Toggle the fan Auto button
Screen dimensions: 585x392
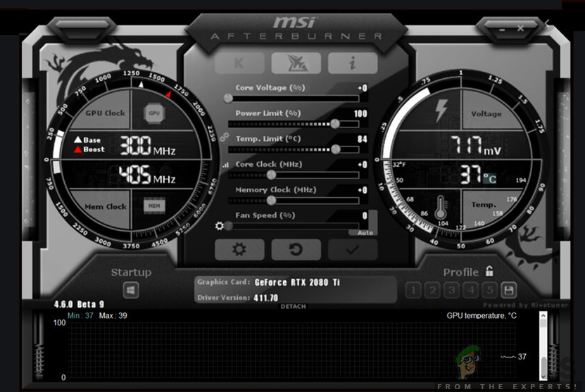[365, 232]
